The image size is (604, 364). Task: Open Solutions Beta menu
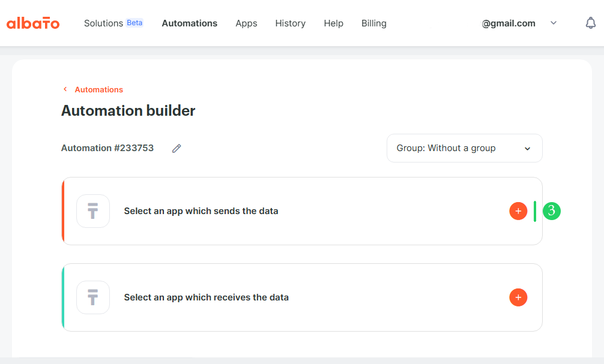coord(113,23)
